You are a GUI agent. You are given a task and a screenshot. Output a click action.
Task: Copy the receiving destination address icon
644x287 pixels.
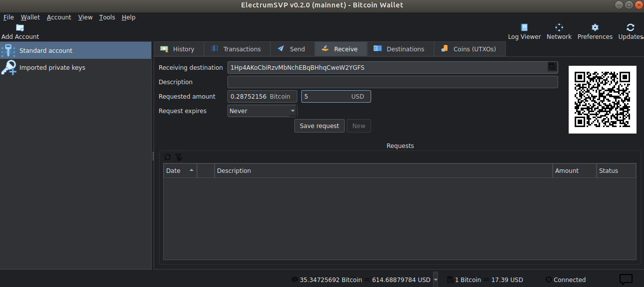[x=552, y=66]
